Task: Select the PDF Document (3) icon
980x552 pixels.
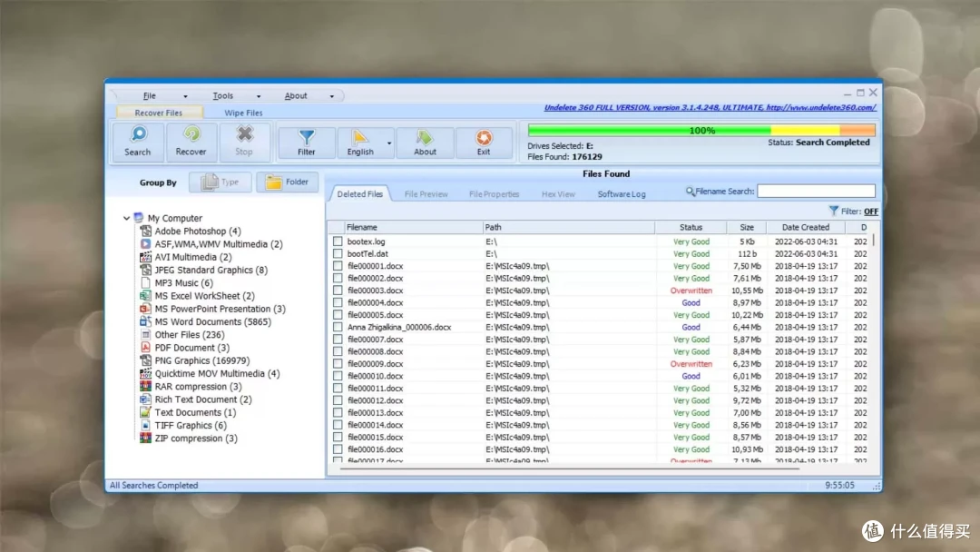Action: coord(145,348)
